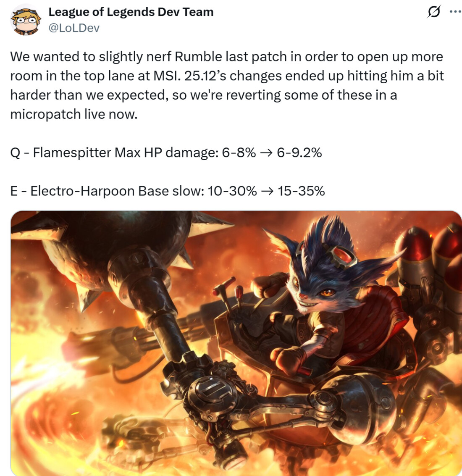The image size is (462, 476).
Task: Open the three-dot more options menu
Action: pyautogui.click(x=455, y=11)
